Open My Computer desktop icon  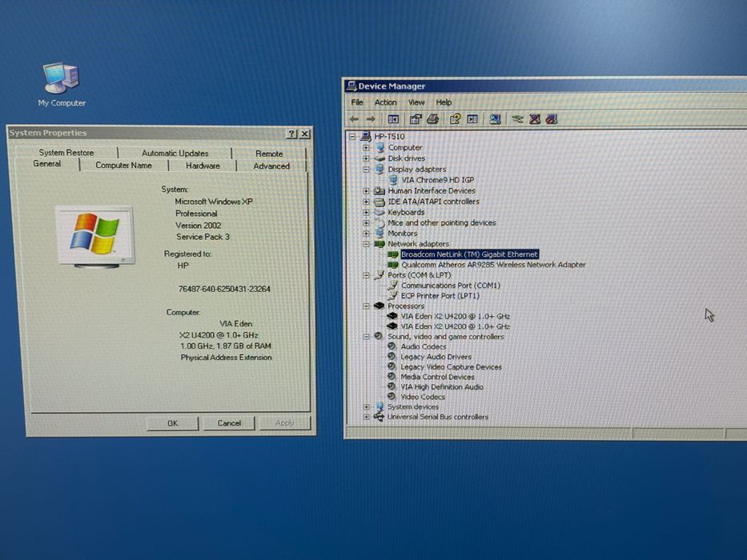coord(62,84)
